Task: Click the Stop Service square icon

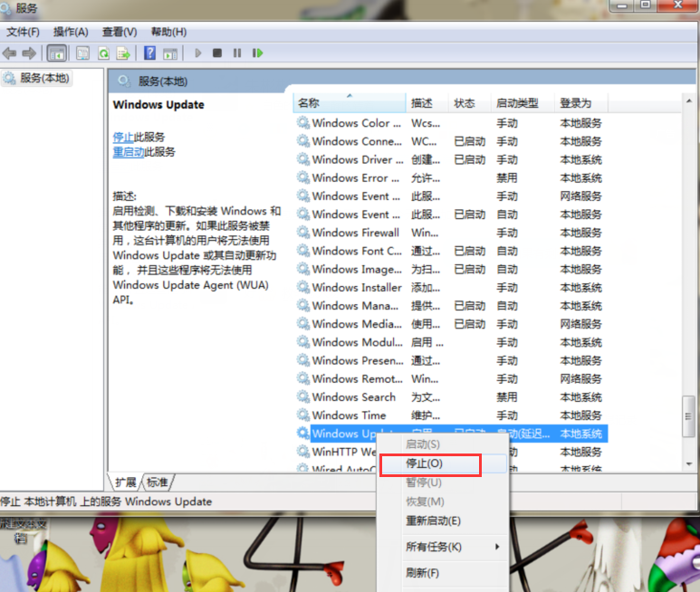Action: [x=217, y=53]
